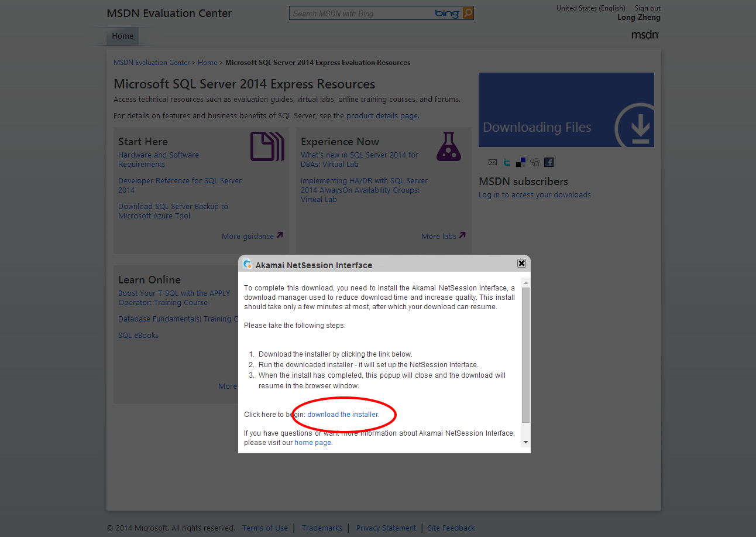Click the documents icon beside Start Here
Viewport: 756px width, 537px height.
coord(267,146)
